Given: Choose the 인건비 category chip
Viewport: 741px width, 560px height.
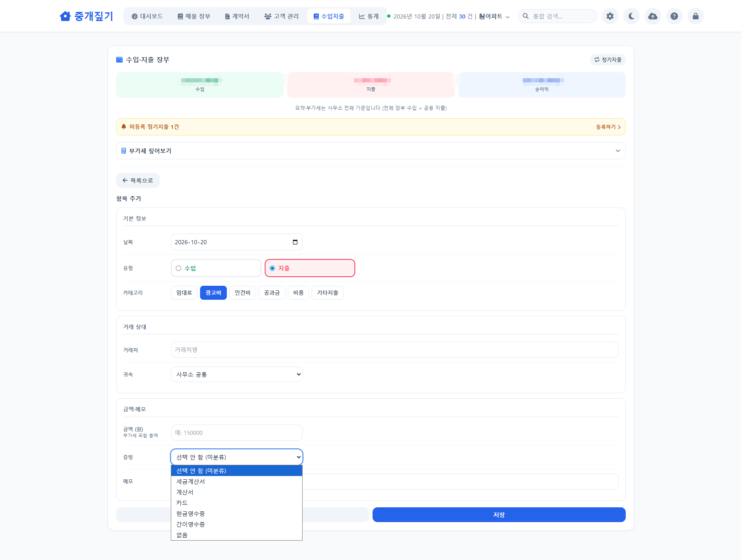Looking at the screenshot, I should pos(242,293).
